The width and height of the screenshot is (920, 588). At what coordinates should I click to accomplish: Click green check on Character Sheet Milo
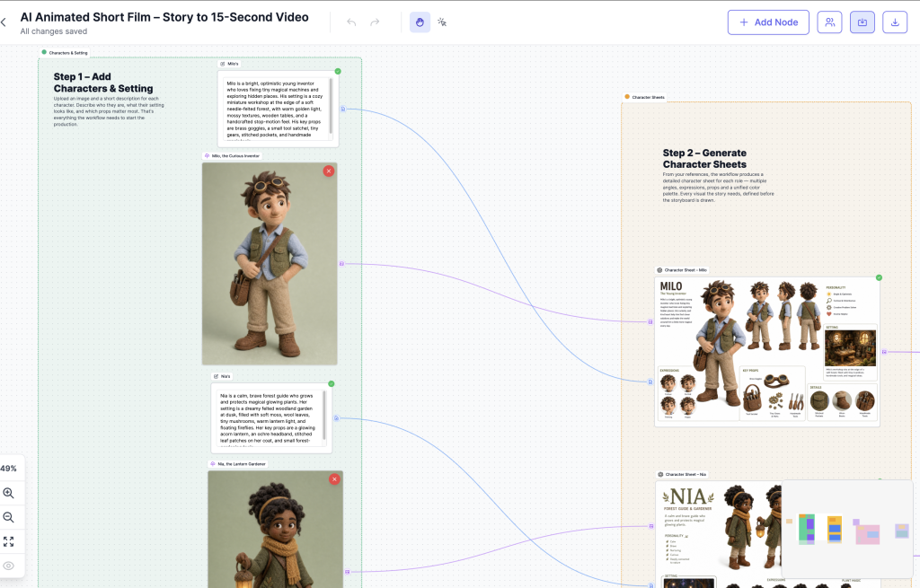pyautogui.click(x=879, y=277)
